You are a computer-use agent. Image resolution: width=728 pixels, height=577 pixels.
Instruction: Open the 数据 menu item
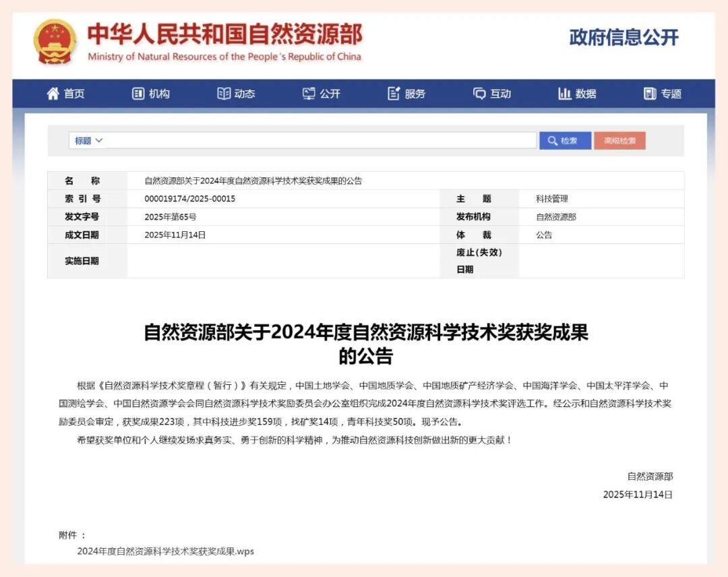click(586, 94)
